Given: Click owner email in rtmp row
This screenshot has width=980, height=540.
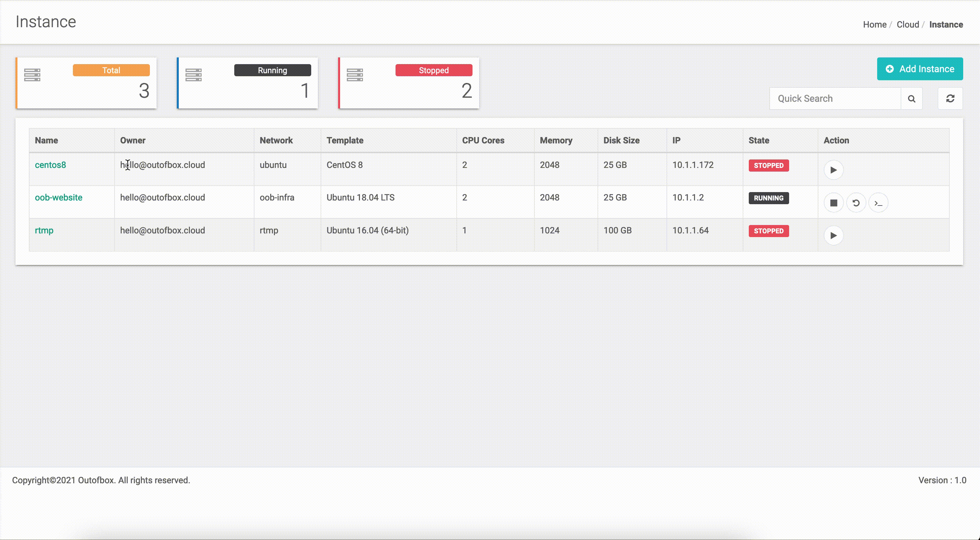Looking at the screenshot, I should tap(162, 231).
